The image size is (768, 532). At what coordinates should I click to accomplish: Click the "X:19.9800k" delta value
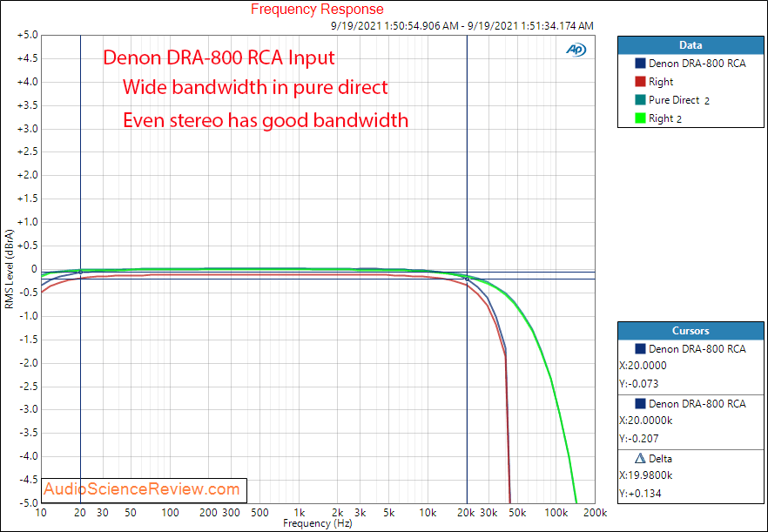coord(645,475)
